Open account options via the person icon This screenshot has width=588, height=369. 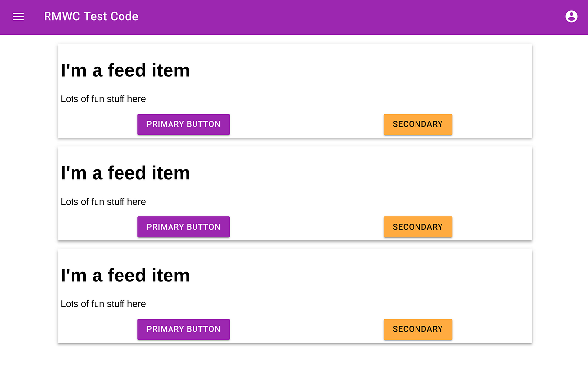pyautogui.click(x=571, y=16)
